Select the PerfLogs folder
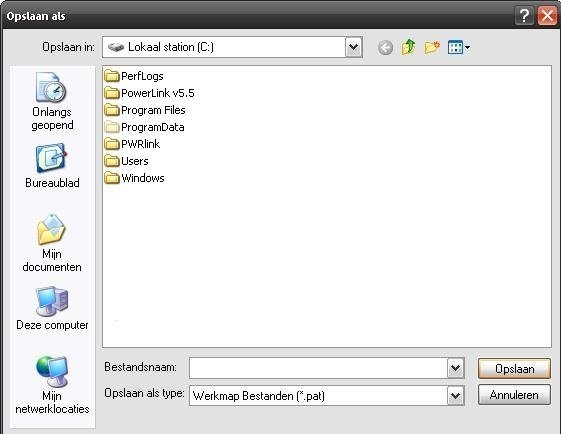The width and height of the screenshot is (561, 434). pos(134,76)
